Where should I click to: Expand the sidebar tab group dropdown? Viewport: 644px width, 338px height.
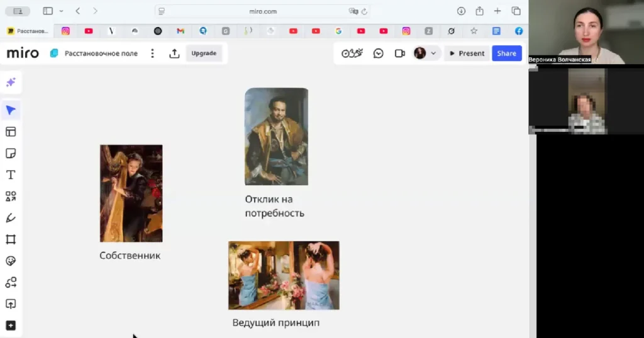pyautogui.click(x=61, y=11)
